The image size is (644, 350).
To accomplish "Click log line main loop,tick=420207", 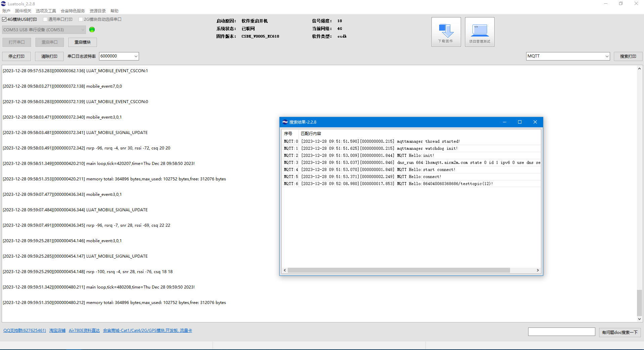I will pos(99,164).
